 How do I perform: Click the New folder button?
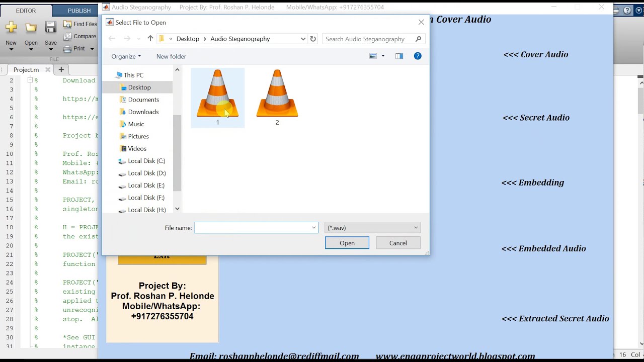(171, 56)
